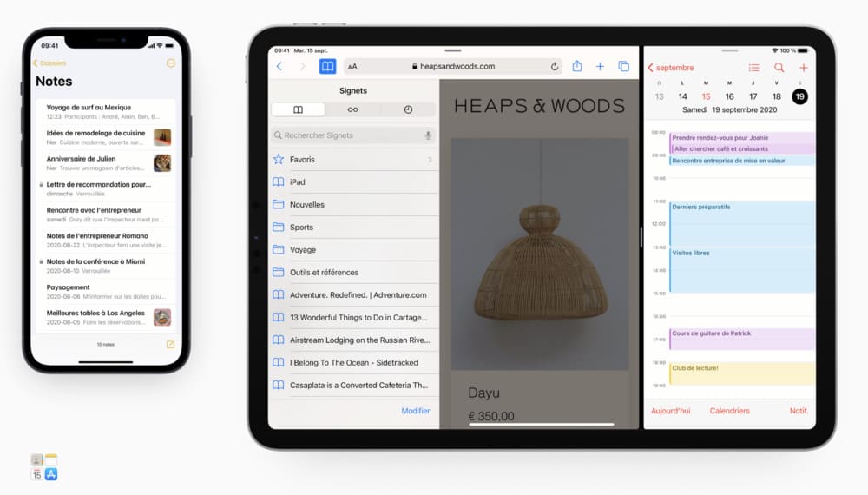Open the Club de lecture! event

tap(742, 373)
